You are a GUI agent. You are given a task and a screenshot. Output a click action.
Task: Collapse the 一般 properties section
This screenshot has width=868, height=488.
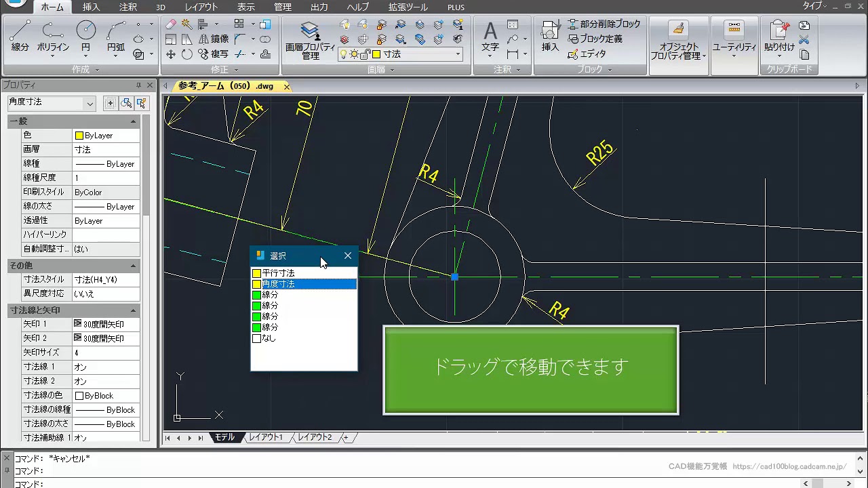click(x=134, y=121)
